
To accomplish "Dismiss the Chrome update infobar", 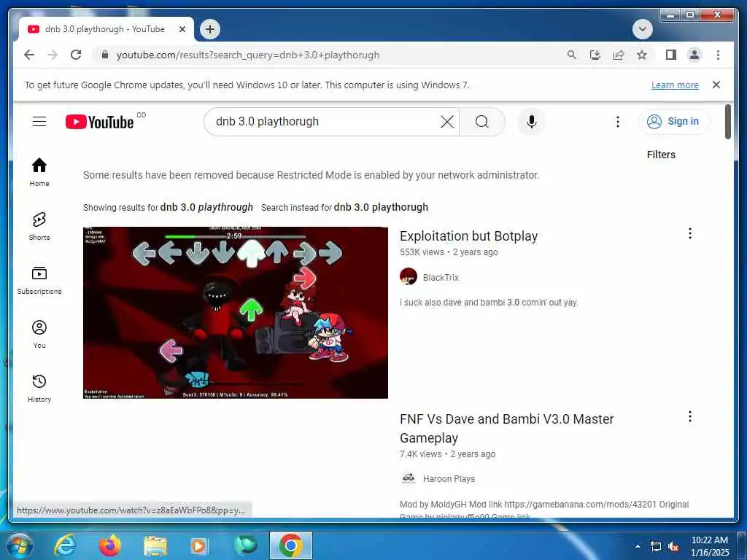I will (x=716, y=85).
